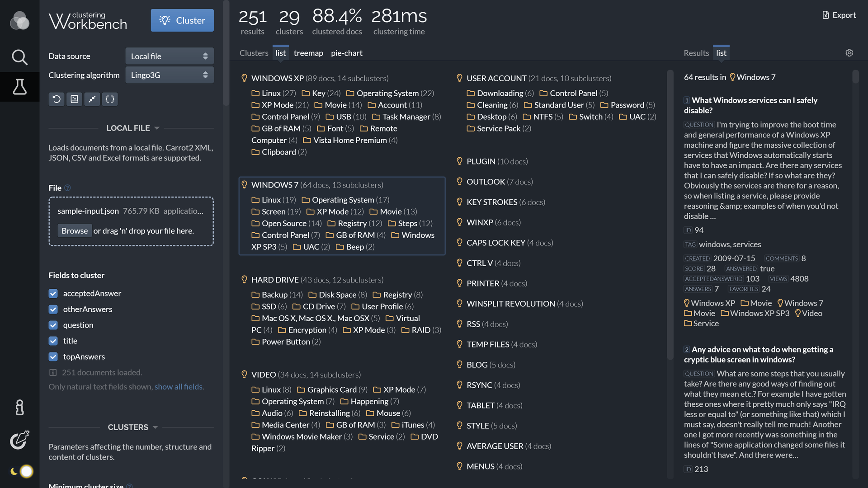Click the info person icon in sidebar
The image size is (868, 488).
[x=19, y=407]
